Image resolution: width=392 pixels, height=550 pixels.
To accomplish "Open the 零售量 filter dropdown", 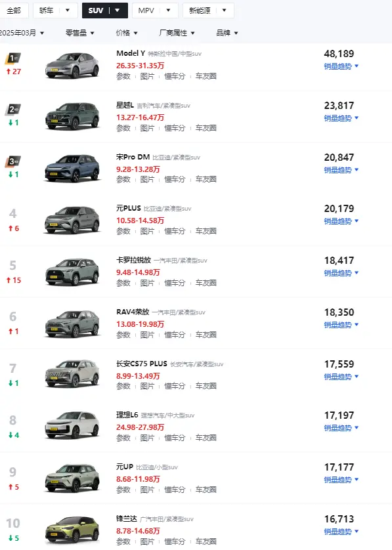I will pos(80,33).
